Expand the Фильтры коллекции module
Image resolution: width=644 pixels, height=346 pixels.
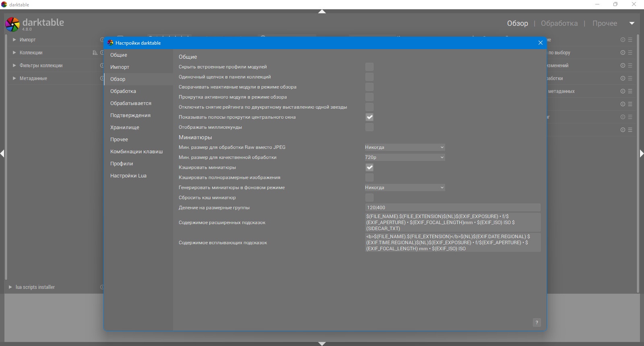[x=14, y=66]
